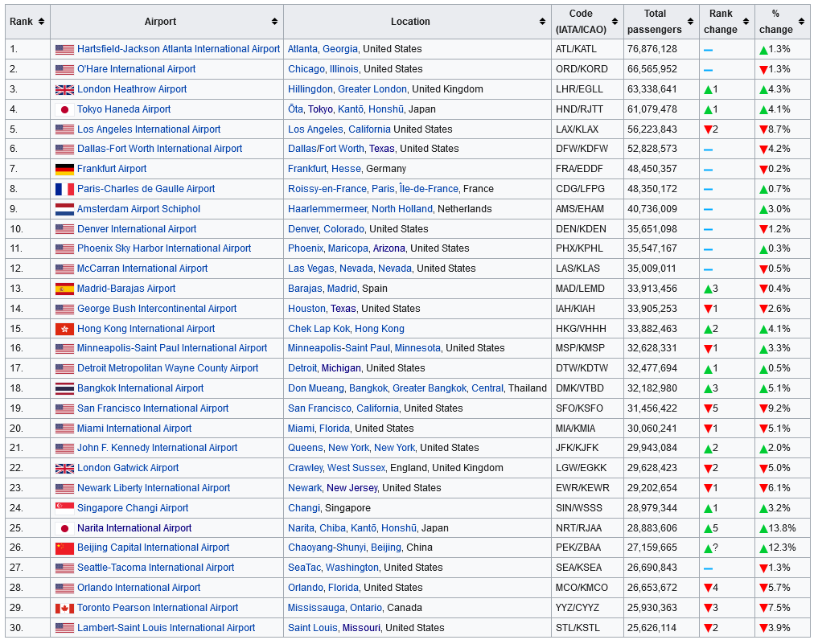
Task: Open London Heathrow Airport article
Action: (x=132, y=89)
